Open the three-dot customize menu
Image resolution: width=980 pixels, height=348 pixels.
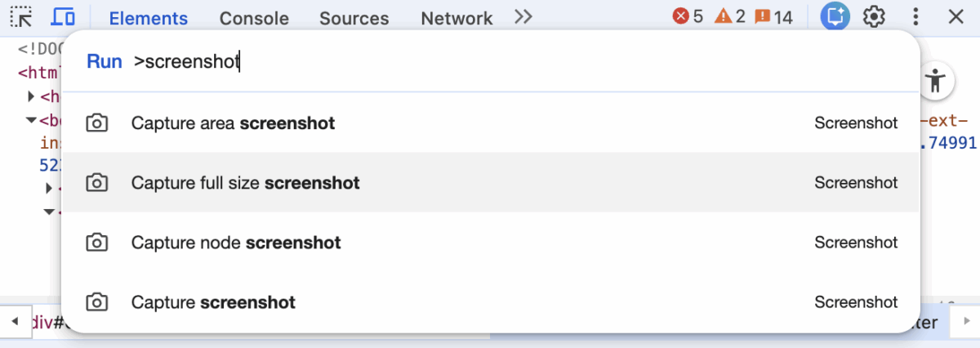(915, 16)
